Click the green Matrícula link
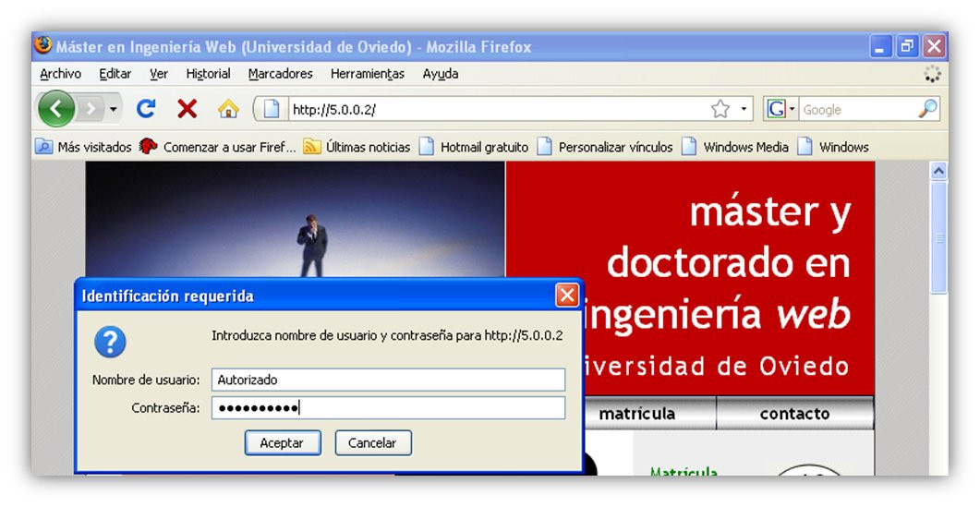The height and width of the screenshot is (507, 980). pos(684,471)
